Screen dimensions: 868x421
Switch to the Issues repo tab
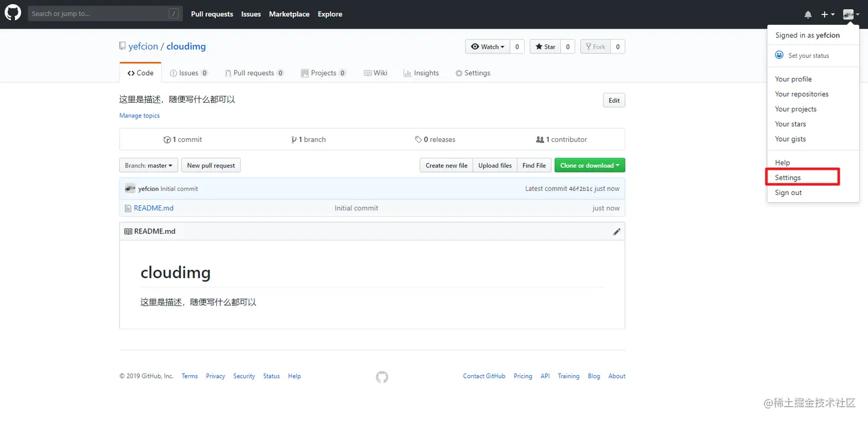[x=189, y=73]
